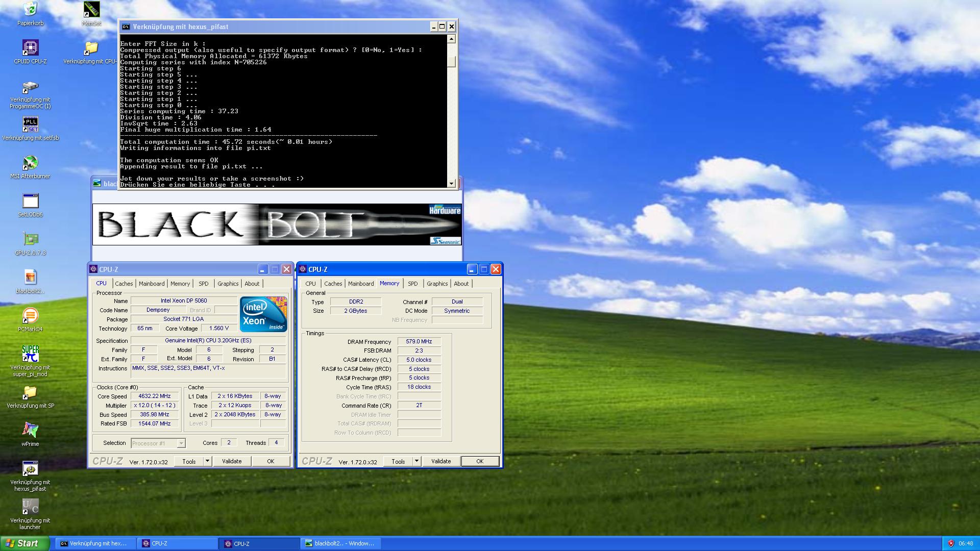Open the Caches tab in left CPU-Z

[124, 284]
